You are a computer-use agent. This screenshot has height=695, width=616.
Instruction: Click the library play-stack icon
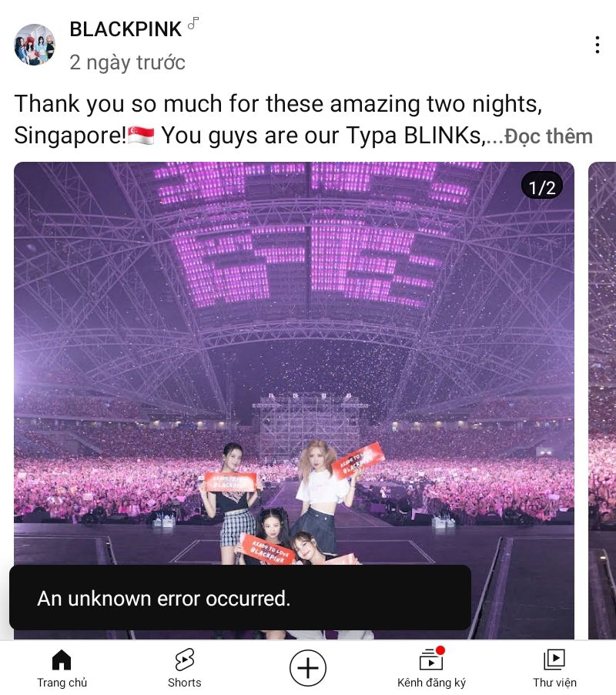pos(554,660)
